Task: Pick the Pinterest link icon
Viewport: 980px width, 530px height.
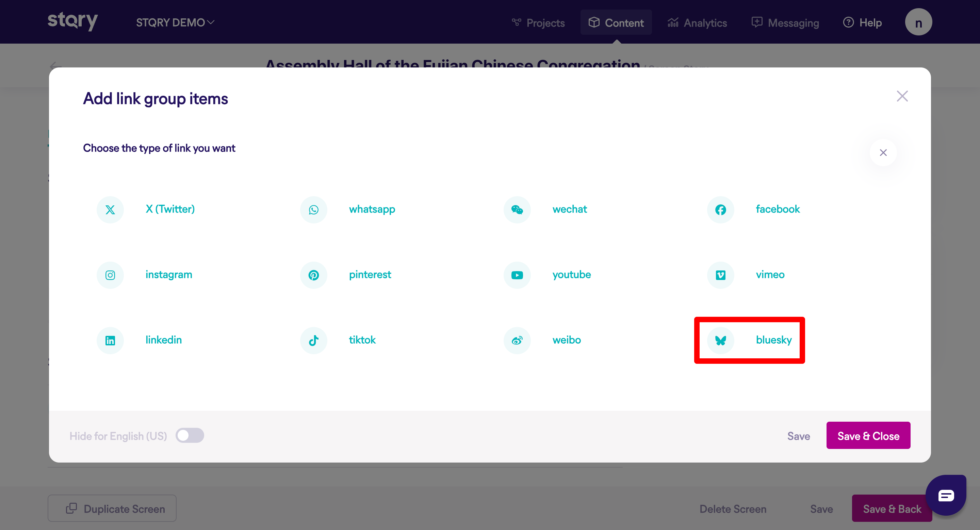Action: [x=313, y=275]
